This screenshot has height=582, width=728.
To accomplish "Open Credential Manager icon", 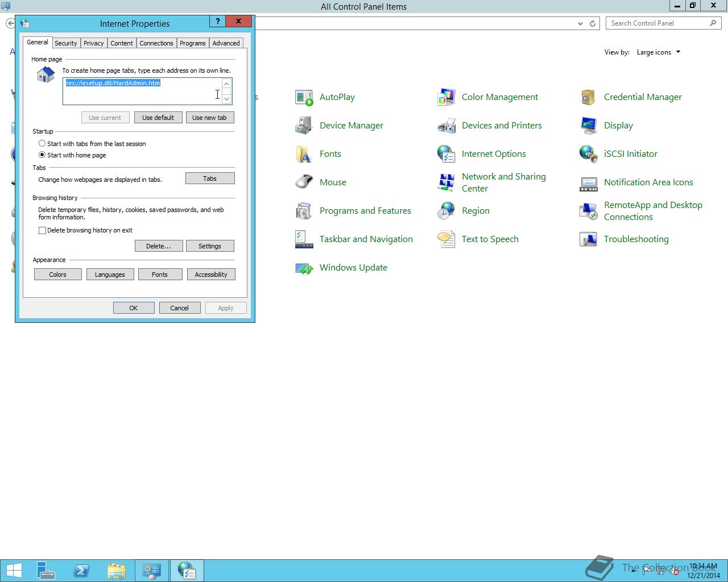I will pos(589,97).
